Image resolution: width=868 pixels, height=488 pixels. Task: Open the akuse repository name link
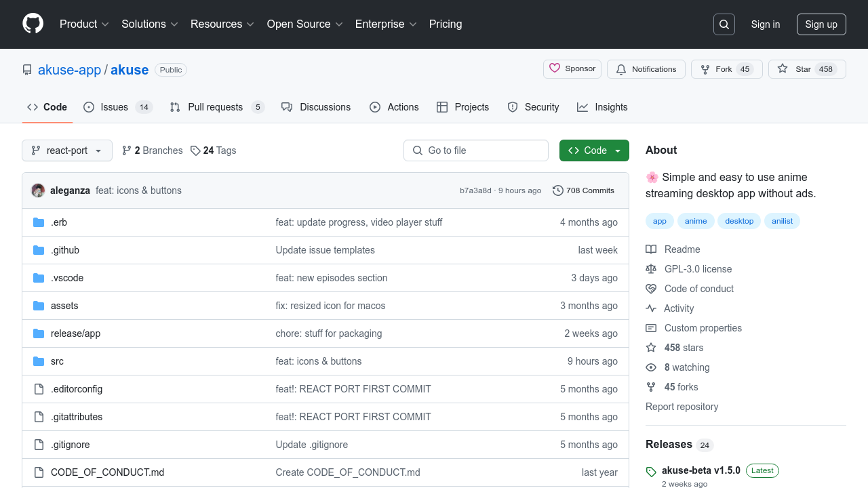(x=130, y=70)
